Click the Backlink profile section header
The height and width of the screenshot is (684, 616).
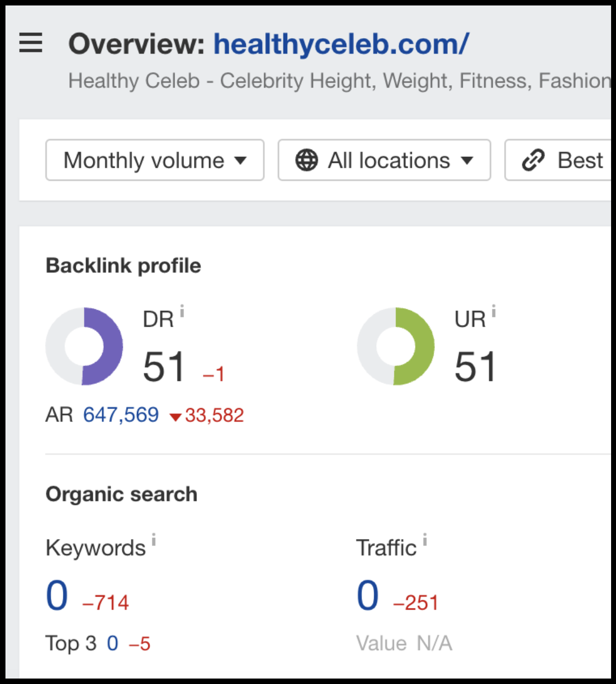pos(124,266)
